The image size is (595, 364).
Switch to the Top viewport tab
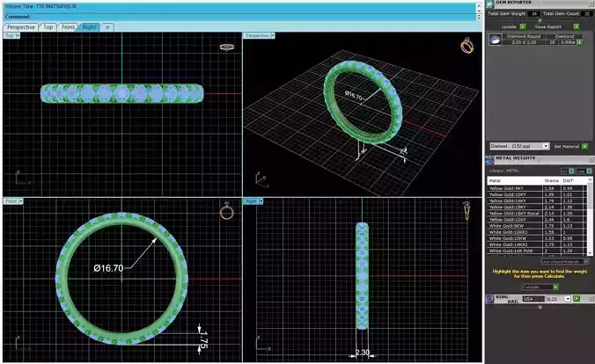(48, 27)
